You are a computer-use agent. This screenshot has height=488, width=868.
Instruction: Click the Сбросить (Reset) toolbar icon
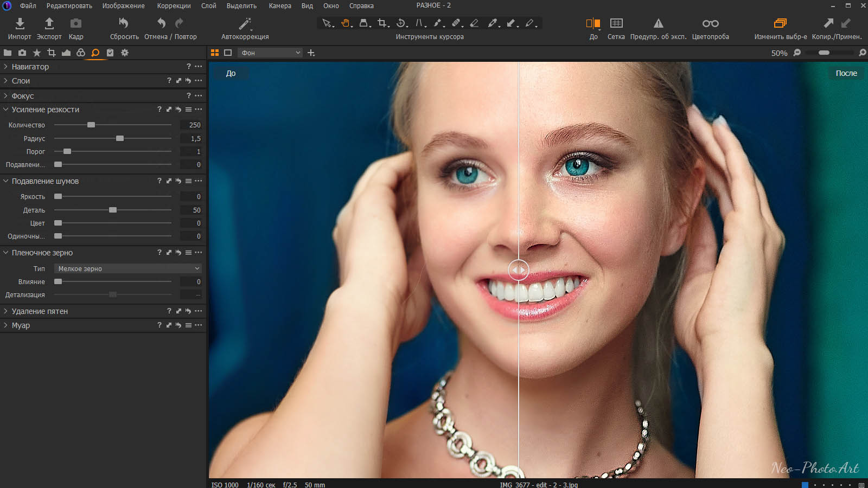pyautogui.click(x=124, y=23)
